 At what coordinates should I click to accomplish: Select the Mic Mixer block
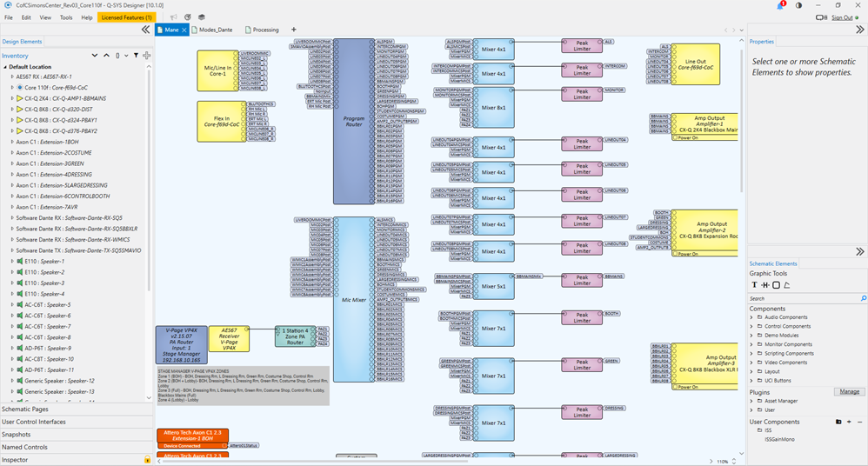pos(354,299)
